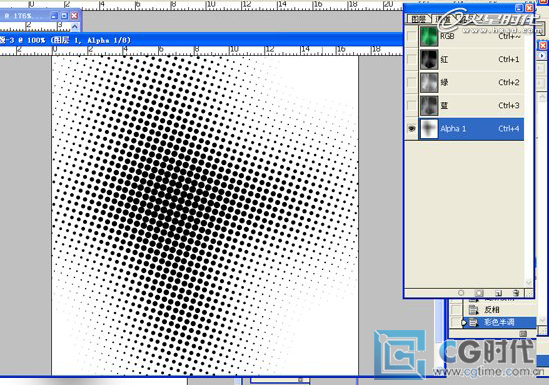Create new channel icon in Channels panel
The width and height of the screenshot is (549, 385).
[499, 293]
